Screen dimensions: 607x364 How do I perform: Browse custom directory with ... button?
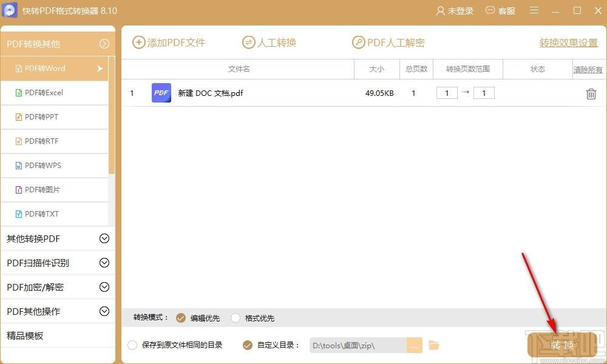point(414,345)
